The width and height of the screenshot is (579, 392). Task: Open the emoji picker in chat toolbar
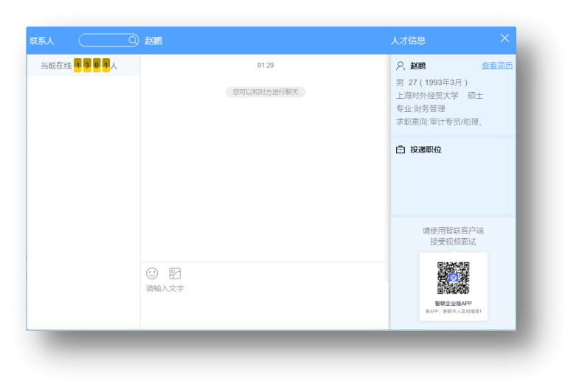pyautogui.click(x=152, y=273)
